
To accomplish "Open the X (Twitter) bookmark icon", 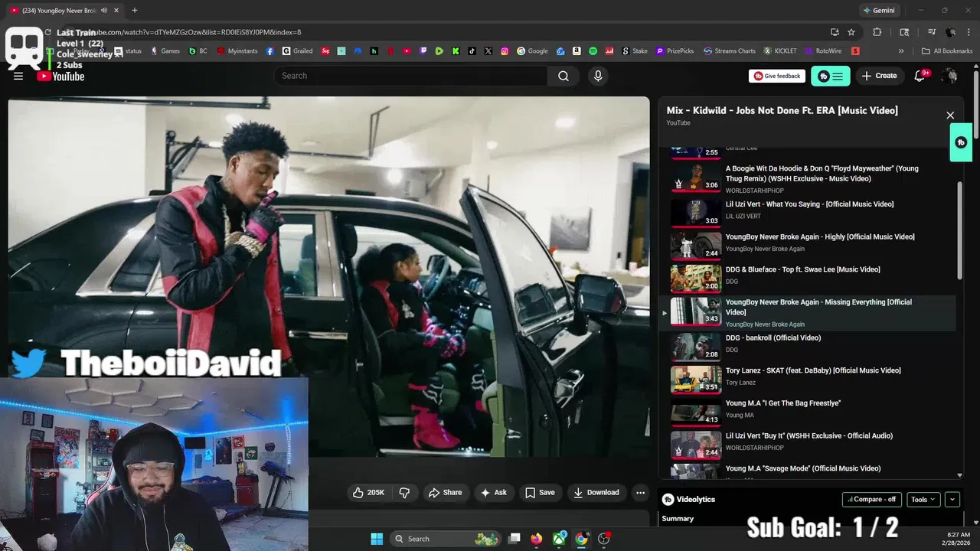I will click(488, 51).
